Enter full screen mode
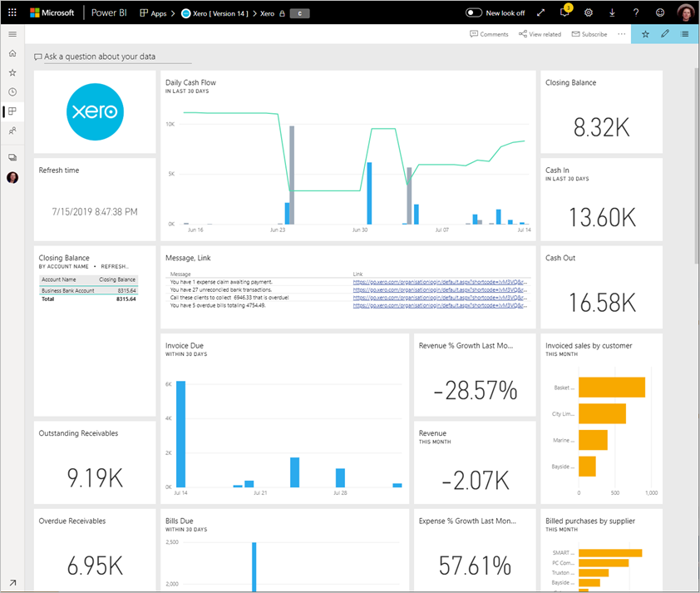The width and height of the screenshot is (700, 593). pos(540,12)
